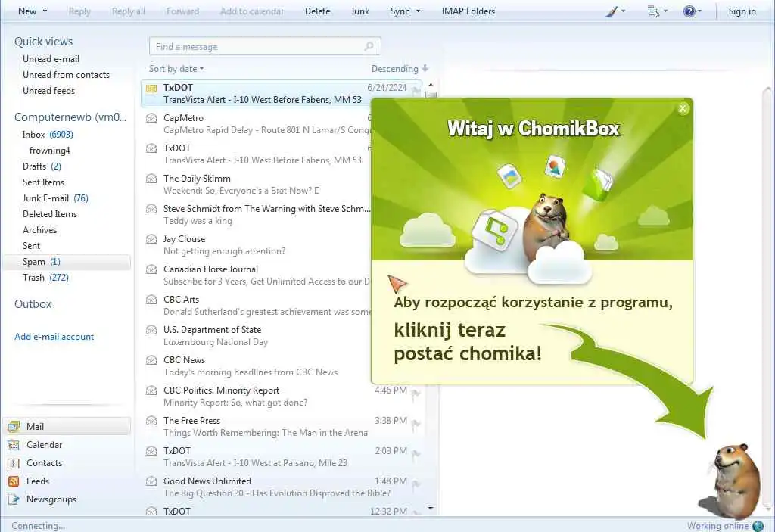Toggle Descending sort order arrow

point(425,68)
